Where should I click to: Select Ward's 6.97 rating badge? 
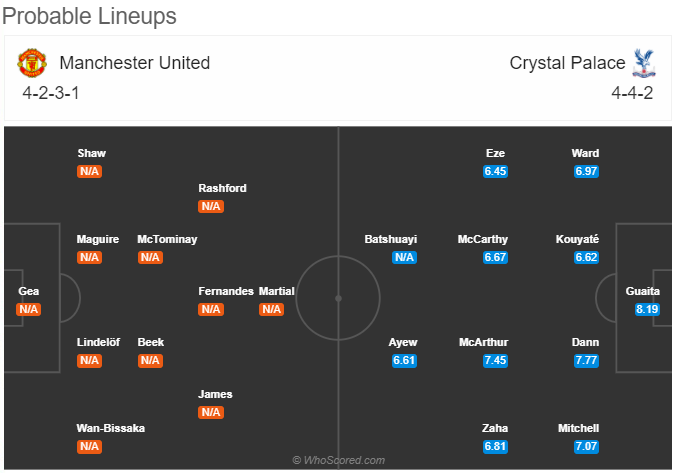(586, 171)
